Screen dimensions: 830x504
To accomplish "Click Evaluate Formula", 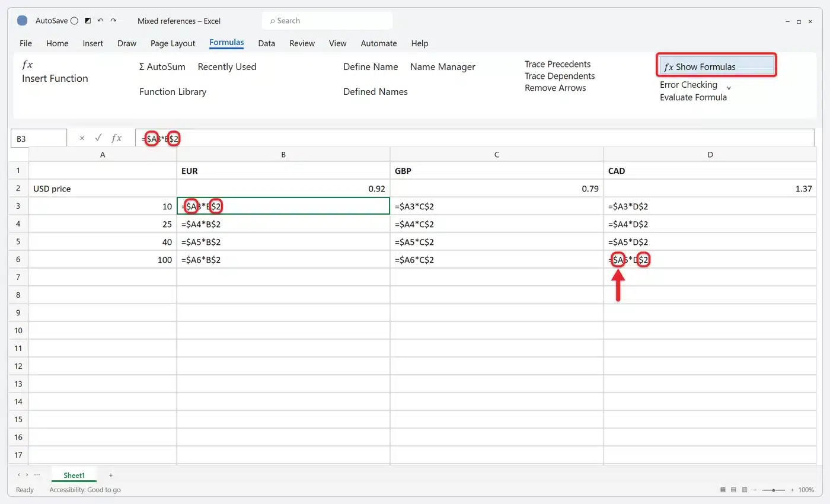I will (x=693, y=97).
